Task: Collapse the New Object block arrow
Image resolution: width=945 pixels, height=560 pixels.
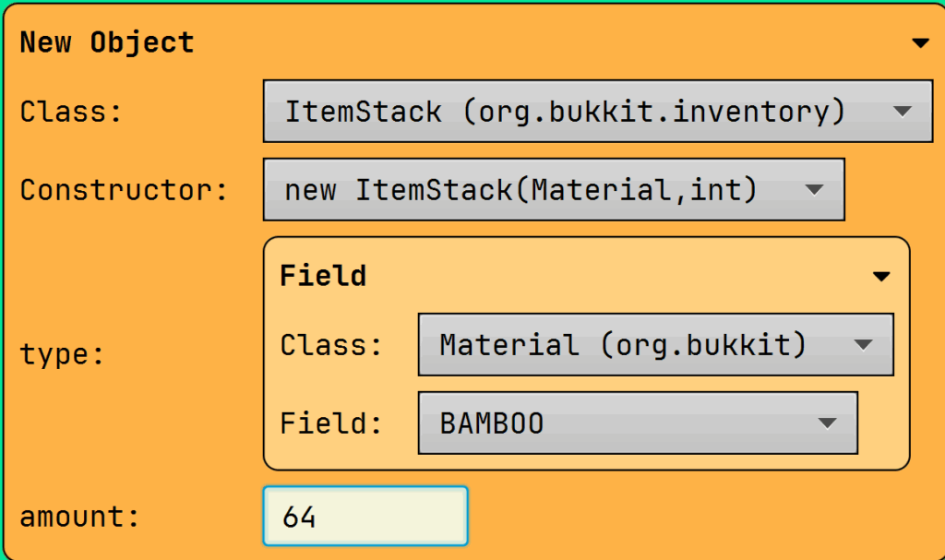Action: (x=919, y=43)
